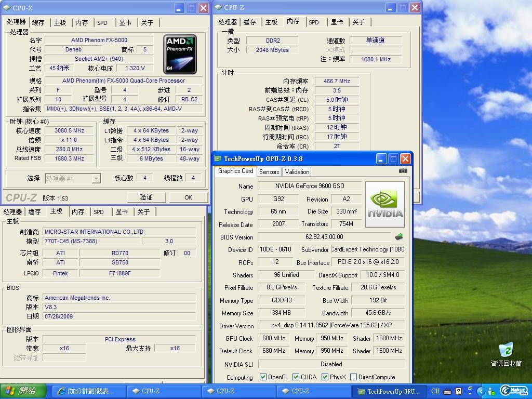
Task: Click the core voltage value 1.320 V
Action: [x=135, y=68]
